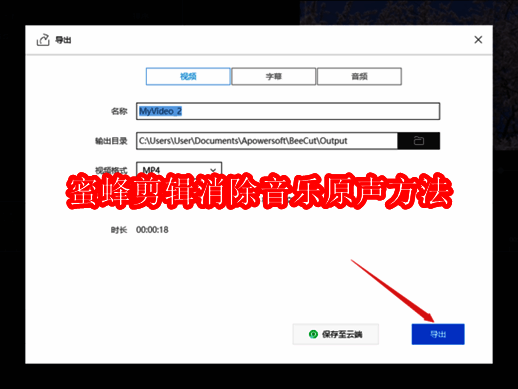Screen dimensions: 518x389
Task: Click the 输出目录 label
Action: pos(111,141)
